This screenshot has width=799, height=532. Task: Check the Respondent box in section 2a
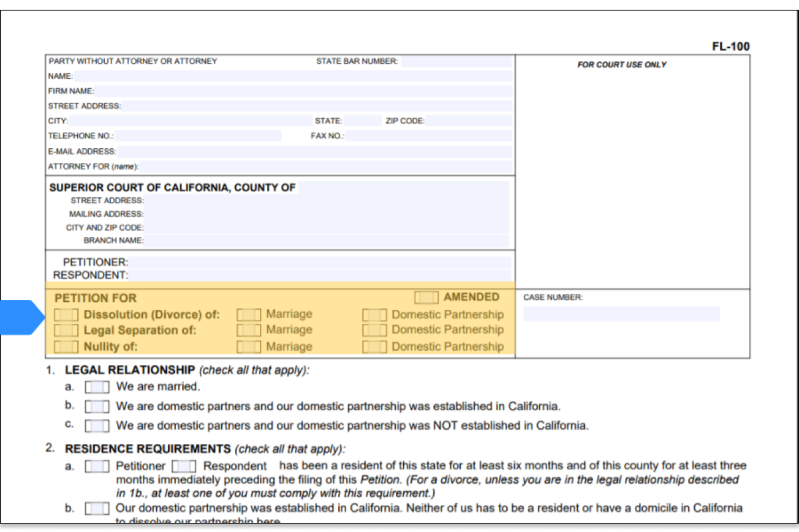tap(184, 466)
